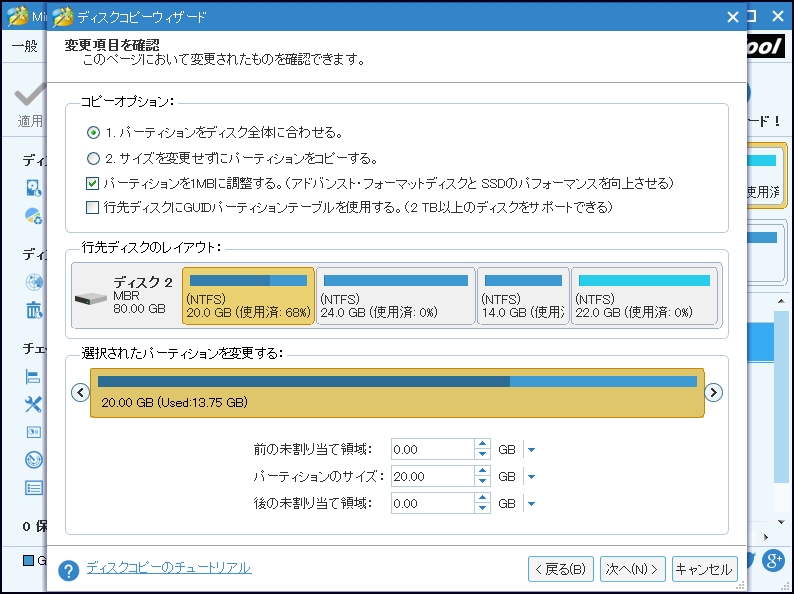The height and width of the screenshot is (594, 794).
Task: Decrease unallocated space after value
Action: [483, 509]
